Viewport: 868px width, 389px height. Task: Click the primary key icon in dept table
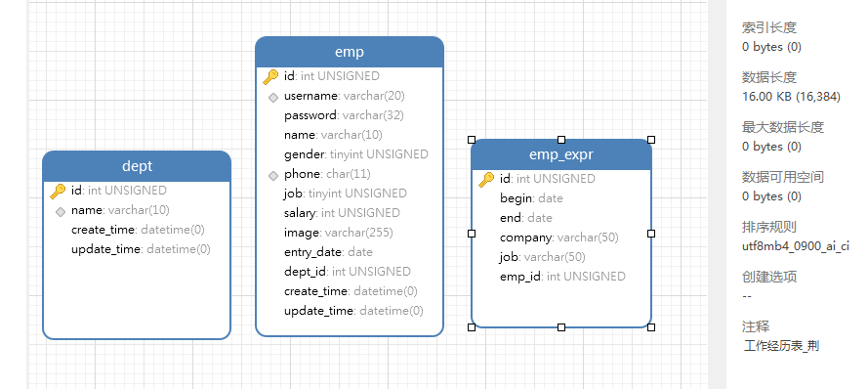click(x=58, y=192)
